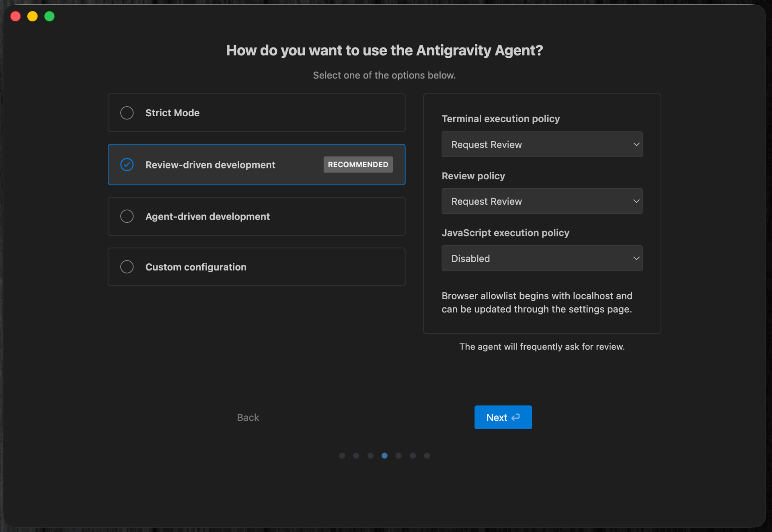Choose Agent-driven development radio button
Image resolution: width=772 pixels, height=532 pixels.
point(127,216)
